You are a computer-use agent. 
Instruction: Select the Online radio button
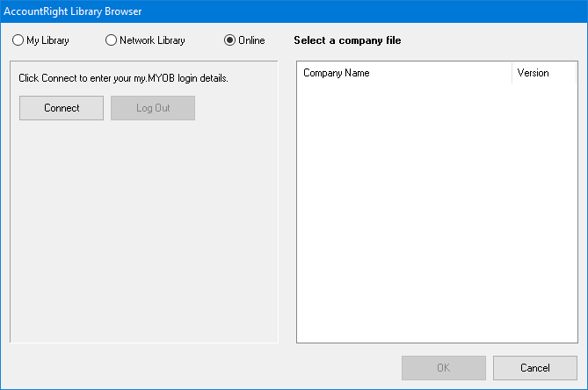pos(230,40)
